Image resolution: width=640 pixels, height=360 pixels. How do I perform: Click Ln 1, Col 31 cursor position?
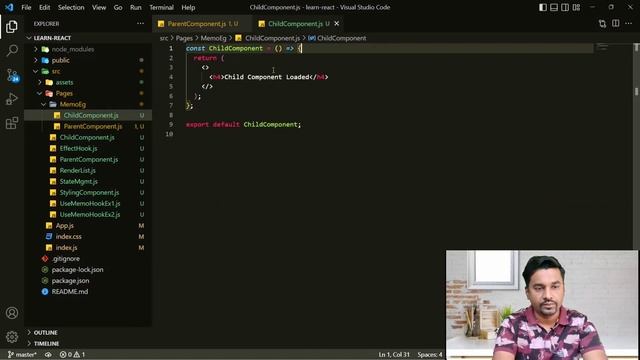tap(394, 354)
